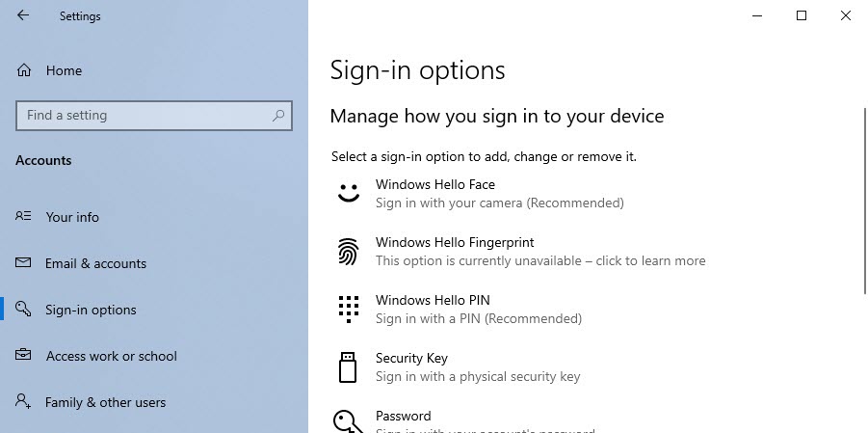The height and width of the screenshot is (433, 868).
Task: Click the fingerprint icon
Action: tap(349, 251)
